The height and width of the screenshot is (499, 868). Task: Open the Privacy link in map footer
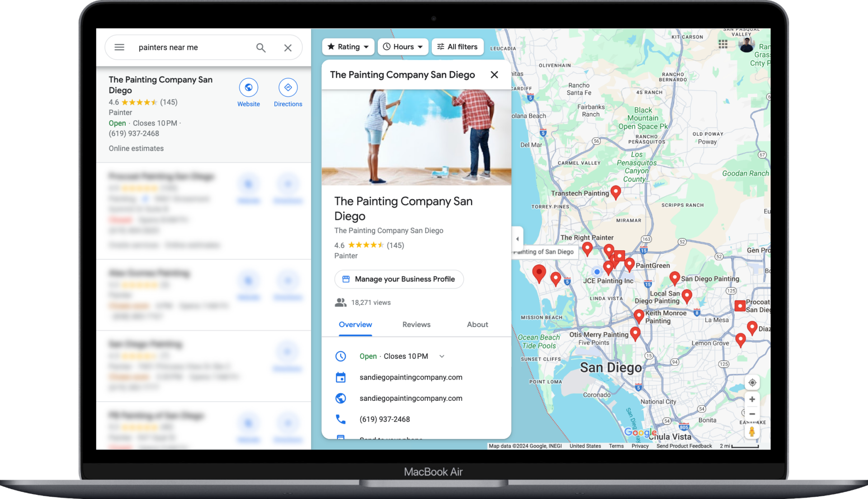tap(640, 446)
